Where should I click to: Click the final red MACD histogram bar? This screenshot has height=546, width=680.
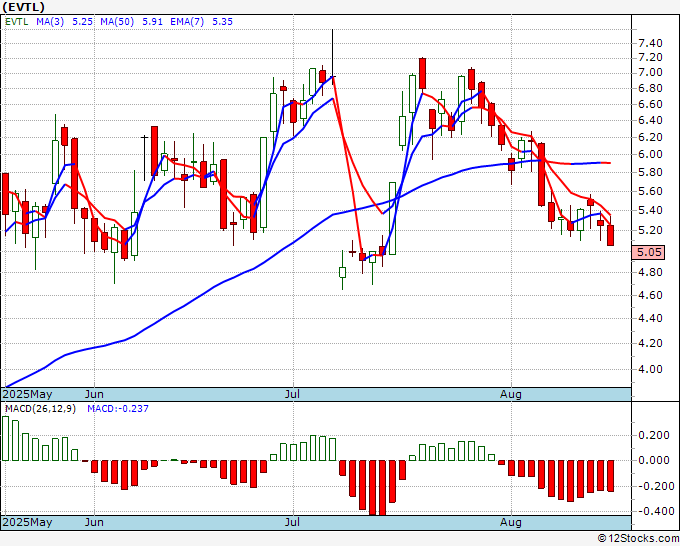click(611, 476)
